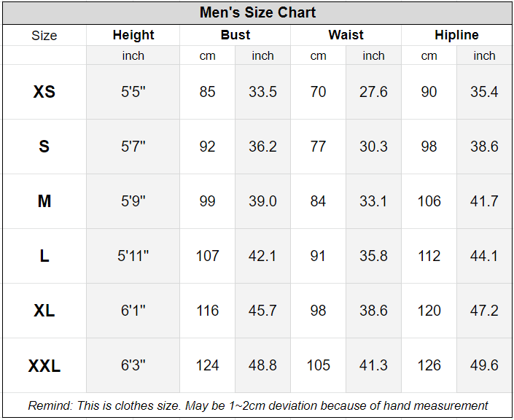Image resolution: width=514 pixels, height=420 pixels.
Task: Select the L size row label
Action: pyautogui.click(x=44, y=256)
